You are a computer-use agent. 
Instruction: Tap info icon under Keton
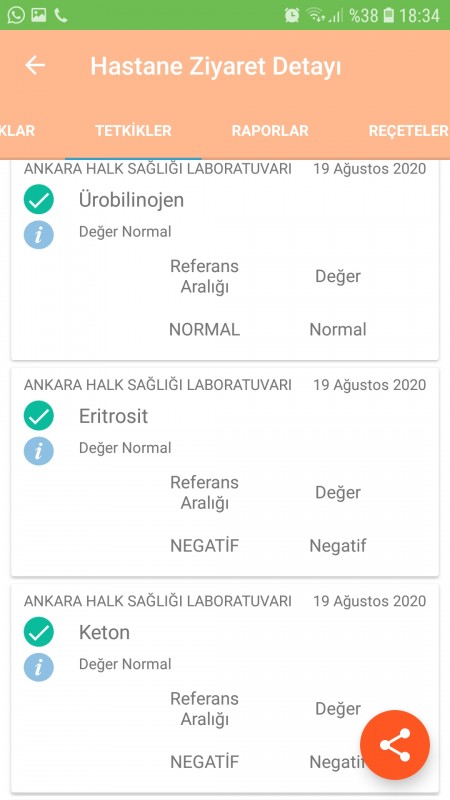pyautogui.click(x=38, y=667)
